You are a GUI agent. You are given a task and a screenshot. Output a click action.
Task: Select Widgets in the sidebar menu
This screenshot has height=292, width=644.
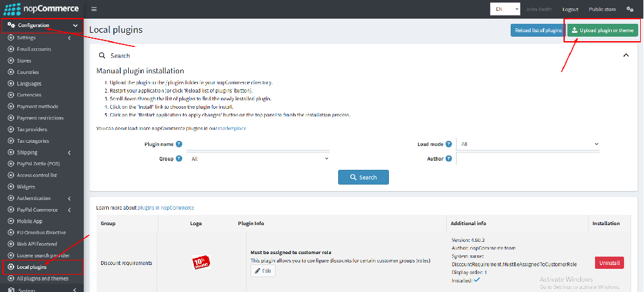tap(26, 187)
